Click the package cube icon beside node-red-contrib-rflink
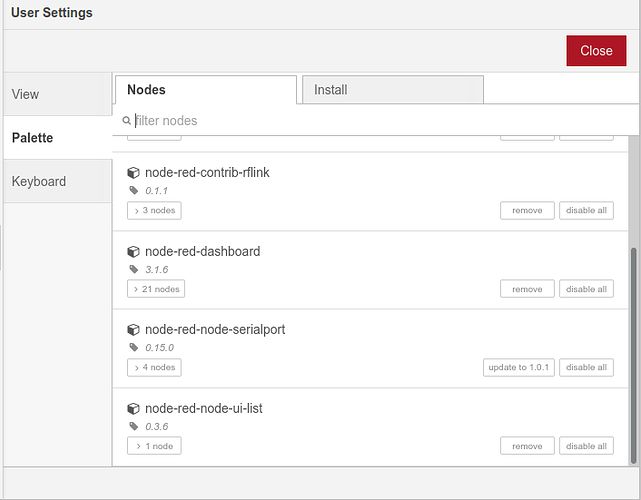 coord(133,173)
